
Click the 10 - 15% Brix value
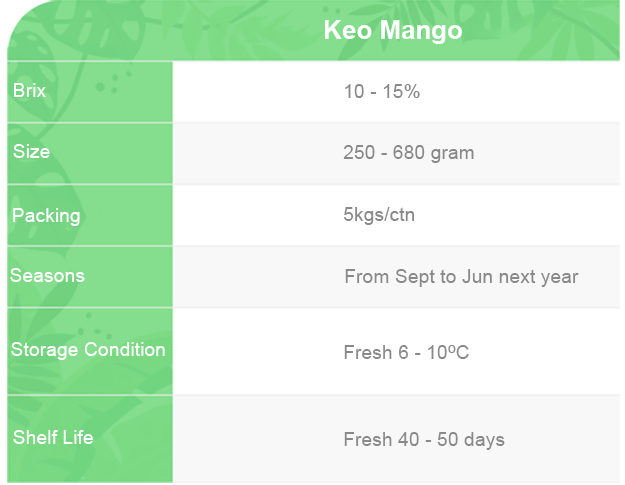click(381, 91)
